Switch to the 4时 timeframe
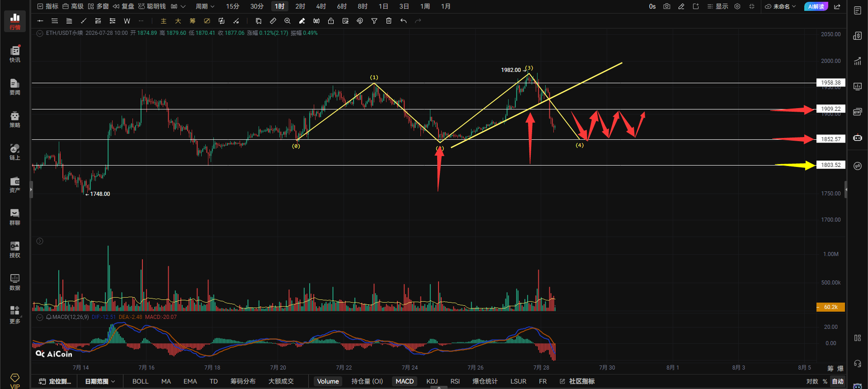 pyautogui.click(x=321, y=6)
